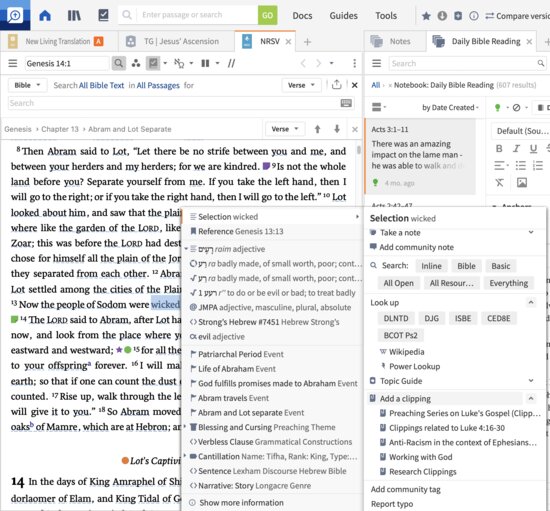
Task: Apply Underline formatting in note editor
Action: 533,149
